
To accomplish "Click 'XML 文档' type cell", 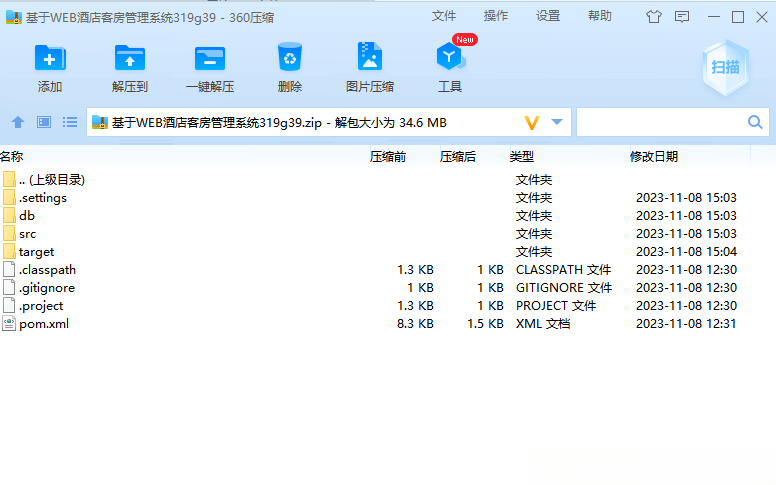I will coord(543,324).
